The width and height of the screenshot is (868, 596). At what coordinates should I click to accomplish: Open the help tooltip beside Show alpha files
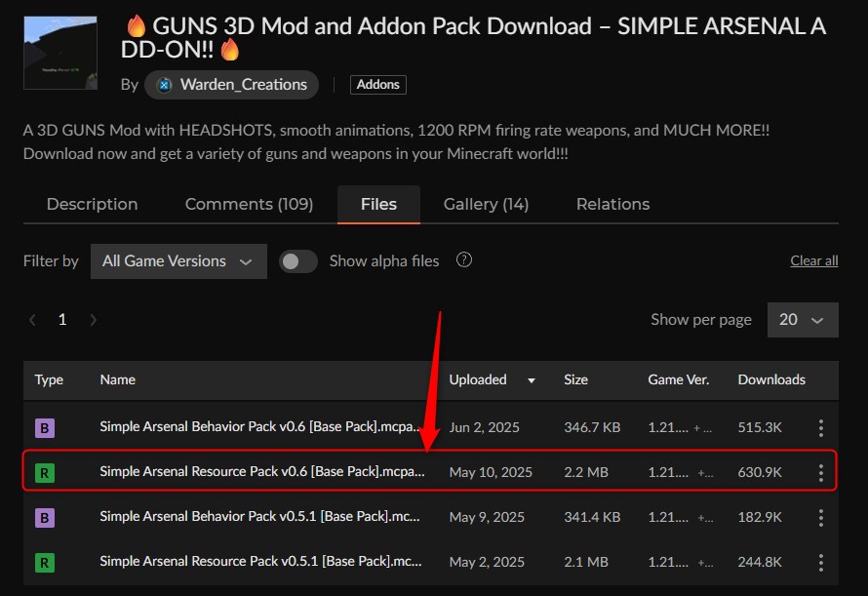463,260
